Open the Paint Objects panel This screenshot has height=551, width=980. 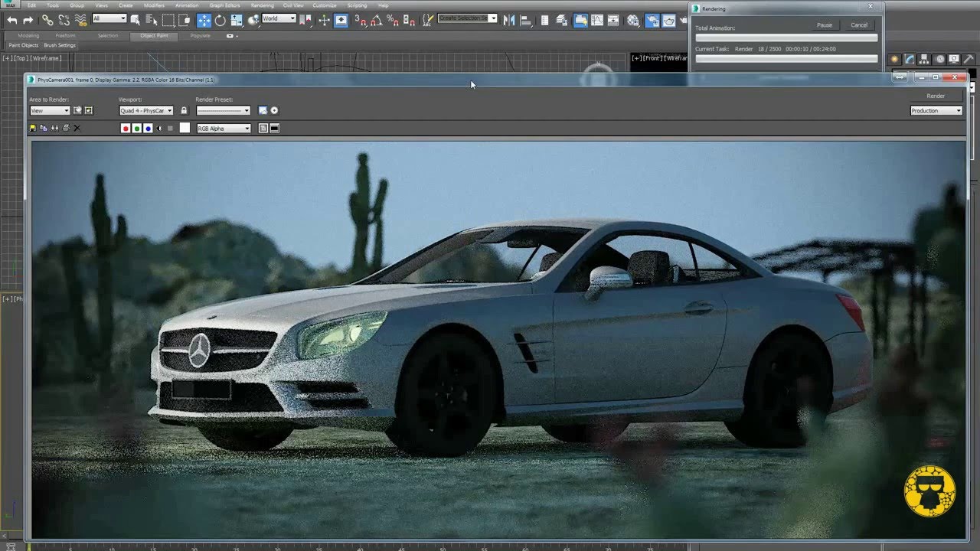pos(23,45)
